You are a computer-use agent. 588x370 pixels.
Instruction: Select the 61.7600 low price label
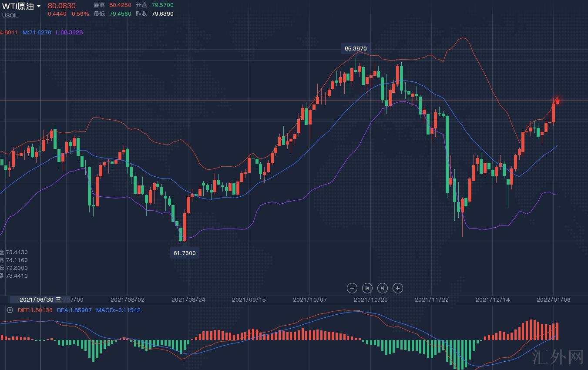coord(185,253)
